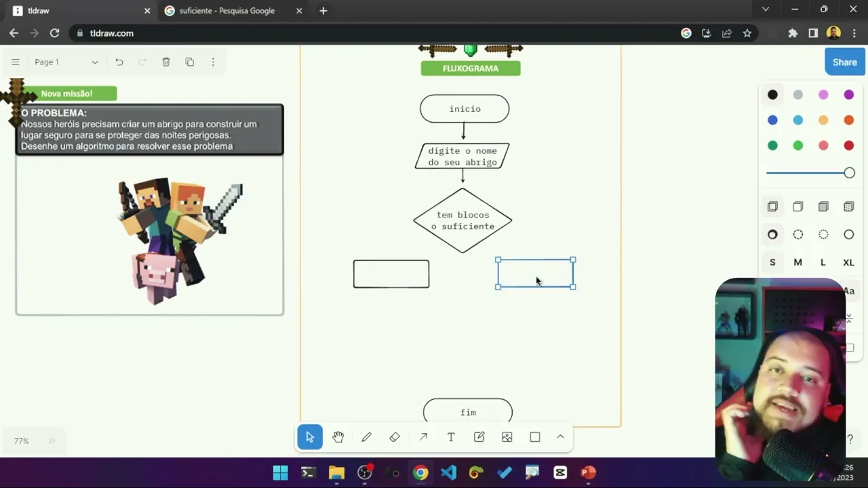This screenshot has height=488, width=868.
Task: Select the text tool
Action: click(x=451, y=437)
